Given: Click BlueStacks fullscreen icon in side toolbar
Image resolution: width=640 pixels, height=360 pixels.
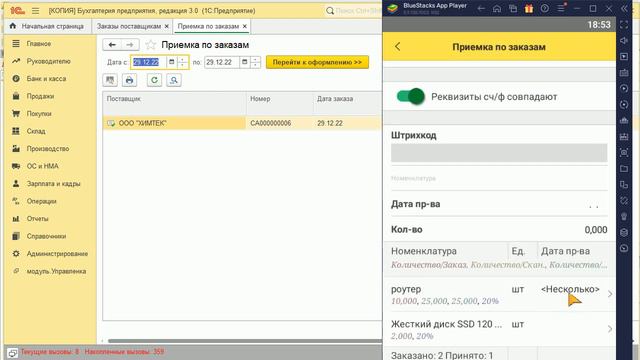Looking at the screenshot, I should click(624, 24).
